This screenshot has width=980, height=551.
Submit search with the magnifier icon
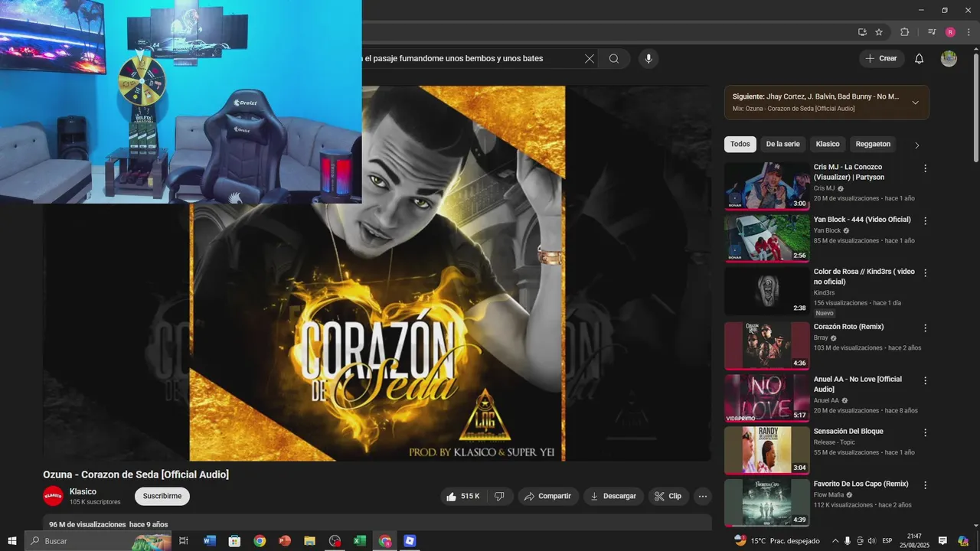pos(614,59)
